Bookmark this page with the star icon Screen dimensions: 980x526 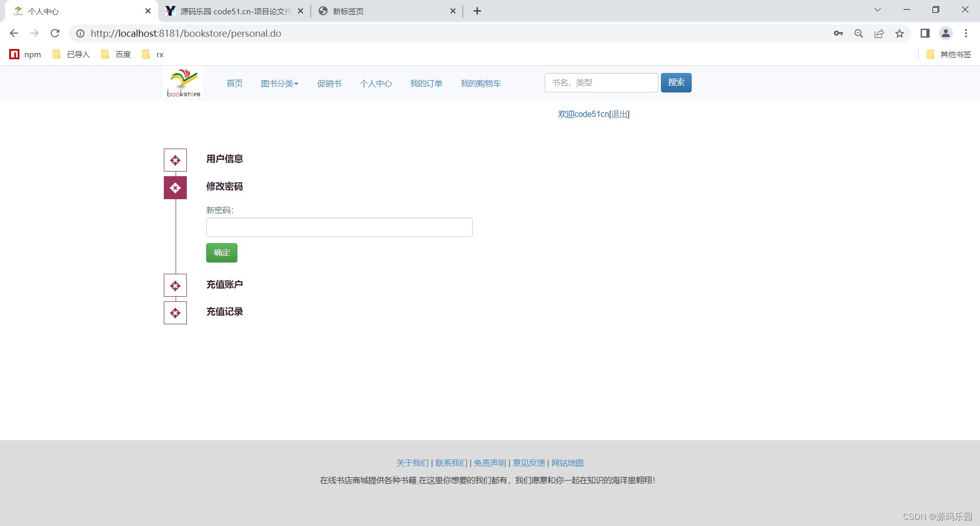(900, 33)
